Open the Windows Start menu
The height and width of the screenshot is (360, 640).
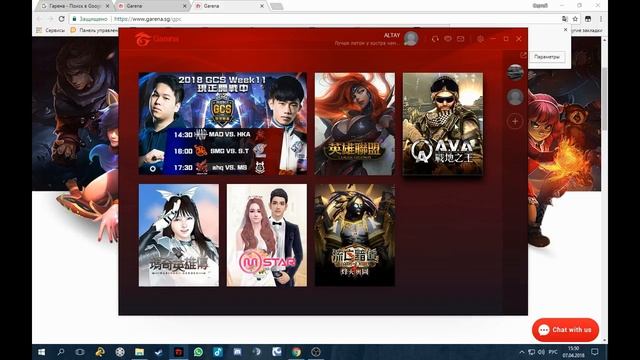41,352
